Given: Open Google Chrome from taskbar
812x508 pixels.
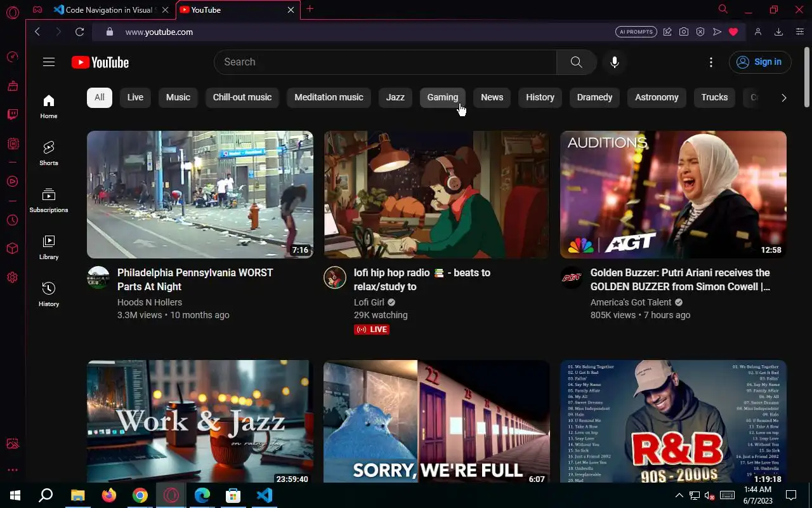Looking at the screenshot, I should 140,495.
